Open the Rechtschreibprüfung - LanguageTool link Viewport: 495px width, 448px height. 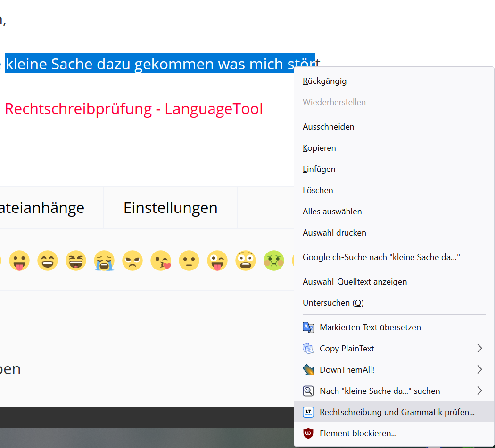(133, 109)
